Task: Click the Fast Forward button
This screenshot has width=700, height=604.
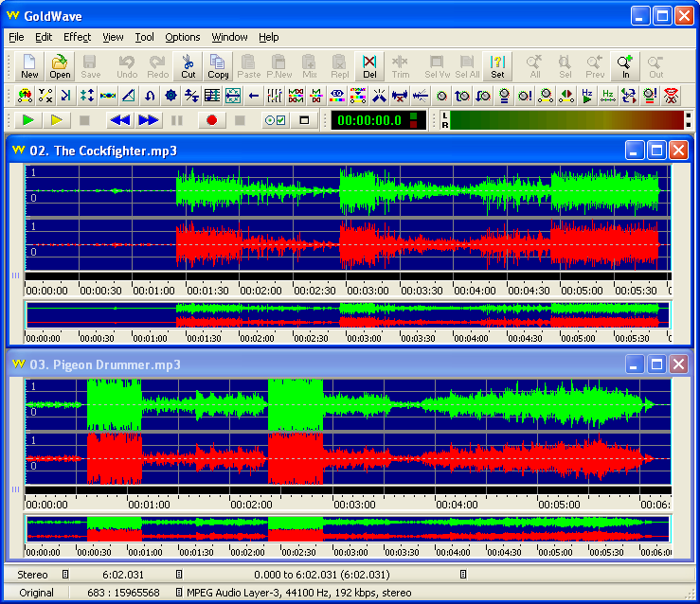Action: coord(148,120)
